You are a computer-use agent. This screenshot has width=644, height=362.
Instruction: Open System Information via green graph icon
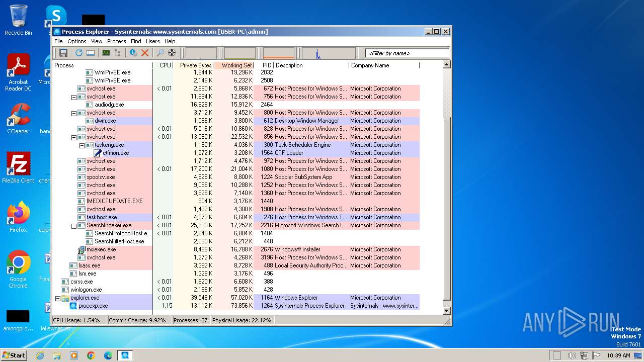[106, 53]
